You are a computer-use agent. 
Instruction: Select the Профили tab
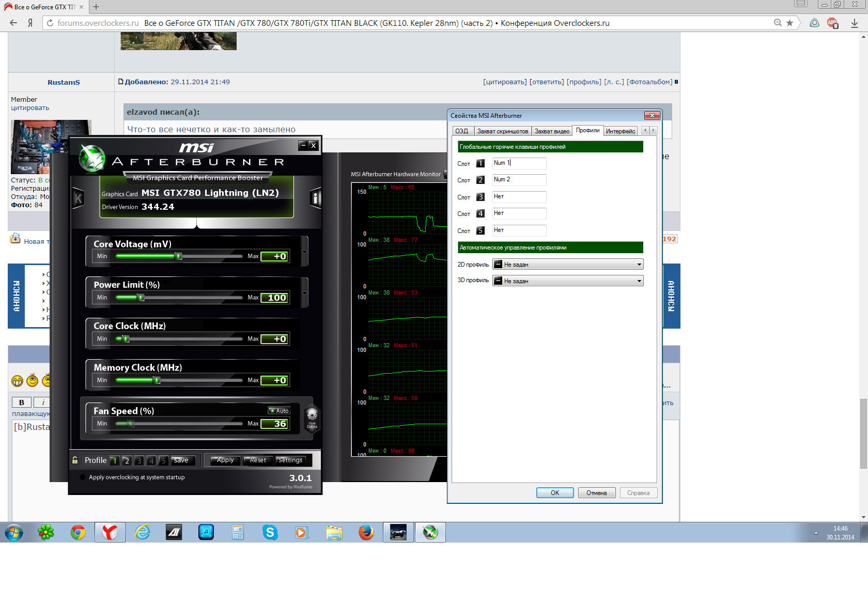[588, 131]
